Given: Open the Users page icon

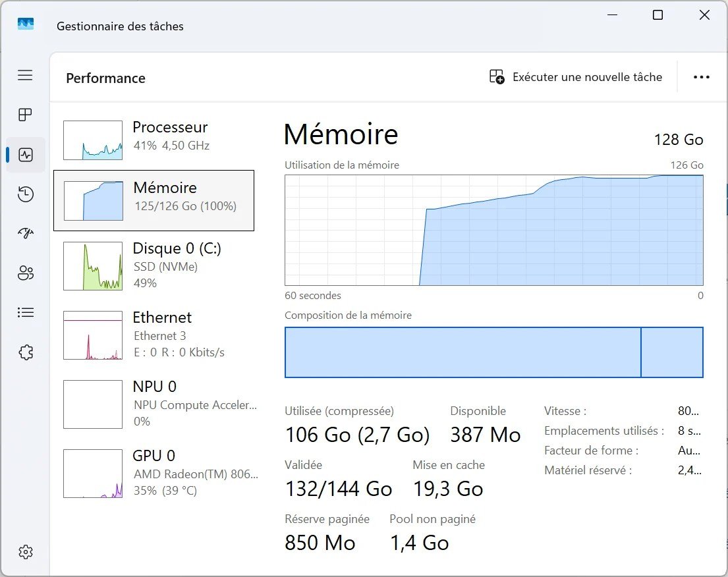Looking at the screenshot, I should click(26, 273).
